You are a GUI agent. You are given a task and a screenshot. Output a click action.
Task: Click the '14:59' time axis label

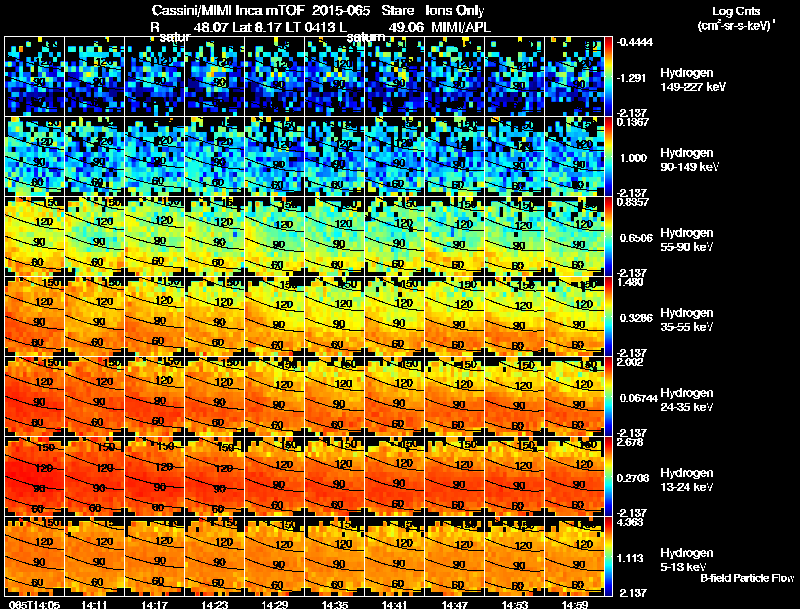click(575, 604)
